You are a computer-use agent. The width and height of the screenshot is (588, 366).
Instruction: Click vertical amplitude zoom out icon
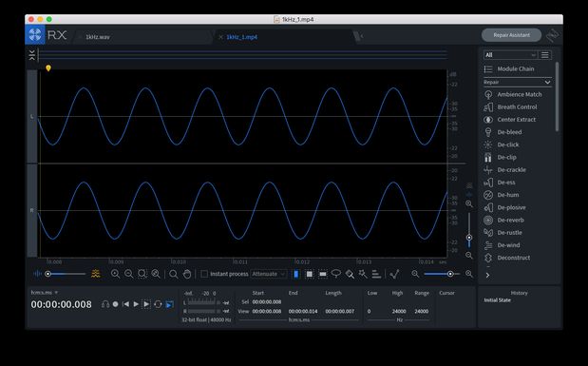pyautogui.click(x=469, y=256)
